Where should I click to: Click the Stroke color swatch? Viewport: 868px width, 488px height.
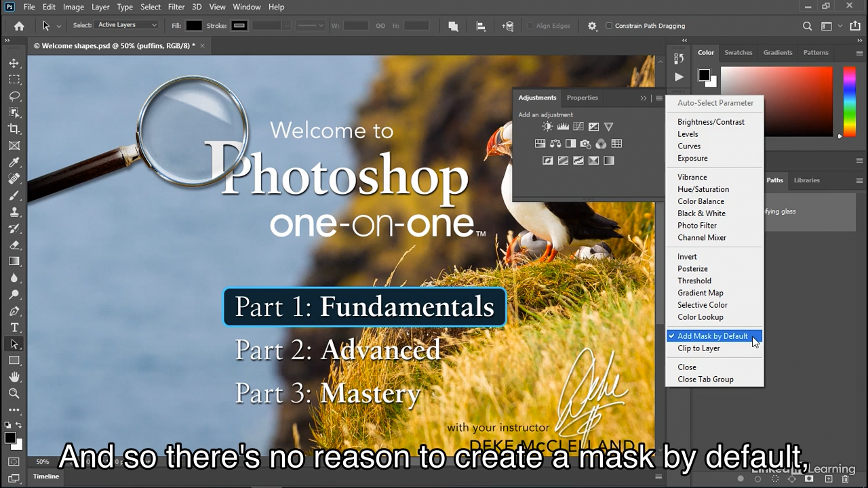point(239,26)
